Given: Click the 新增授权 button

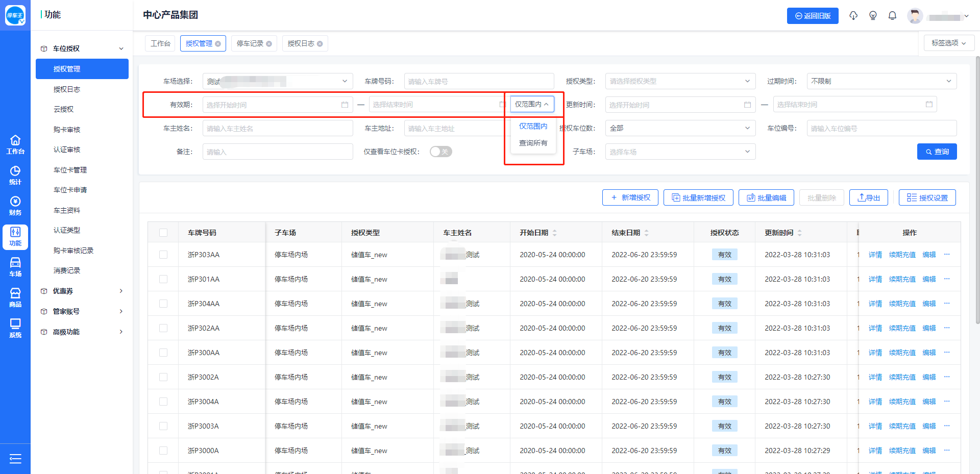Looking at the screenshot, I should (630, 197).
